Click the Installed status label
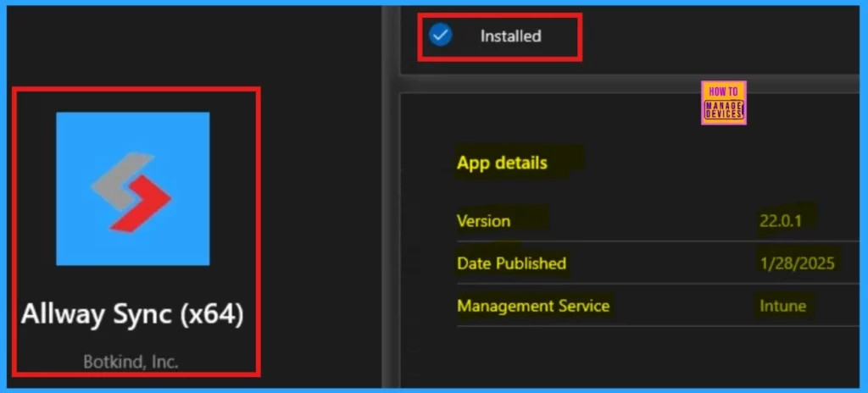 point(510,36)
